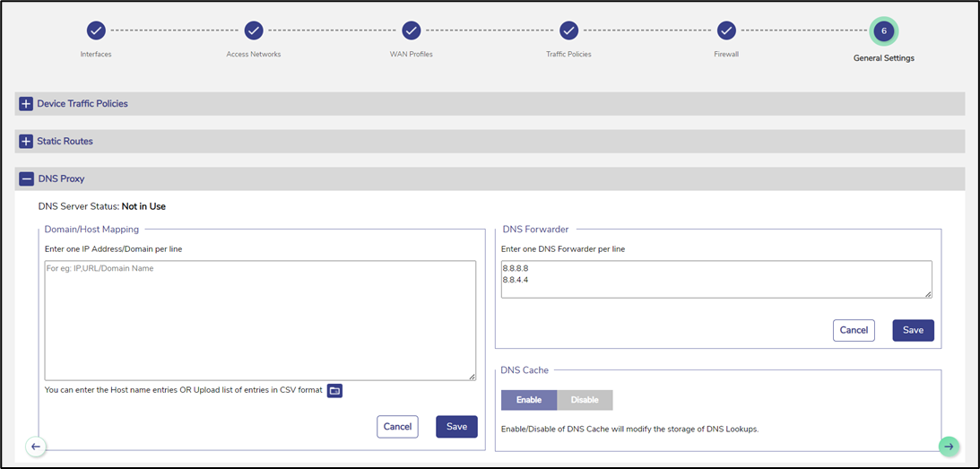Cancel the DNS Forwarder changes

[854, 330]
